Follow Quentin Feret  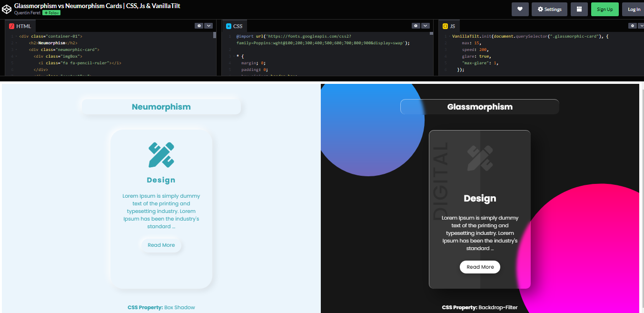point(51,12)
